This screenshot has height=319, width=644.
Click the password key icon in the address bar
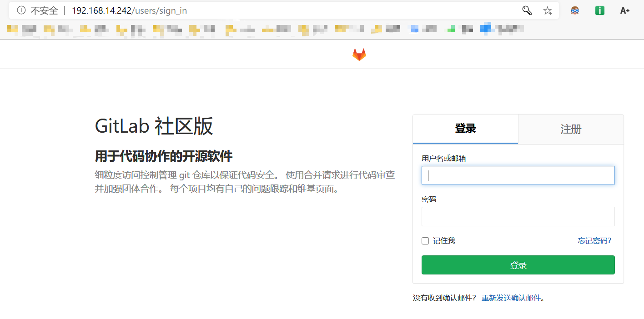(x=527, y=10)
